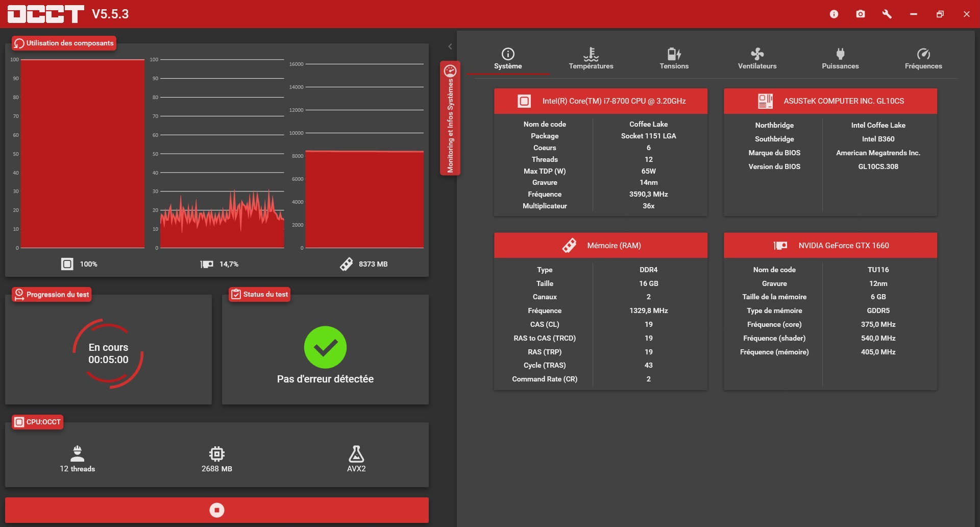980x527 pixels.
Task: Open settings with the wrench icon
Action: pos(887,14)
